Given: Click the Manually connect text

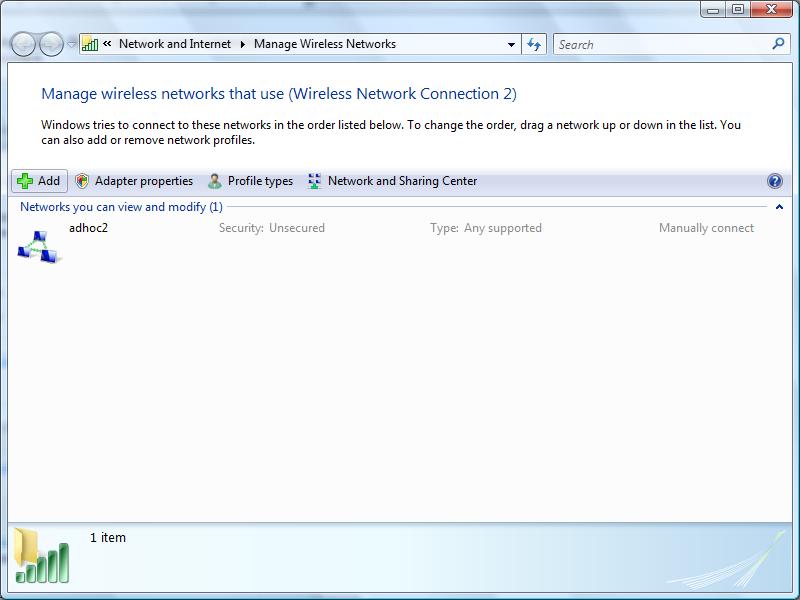Looking at the screenshot, I should coord(706,228).
